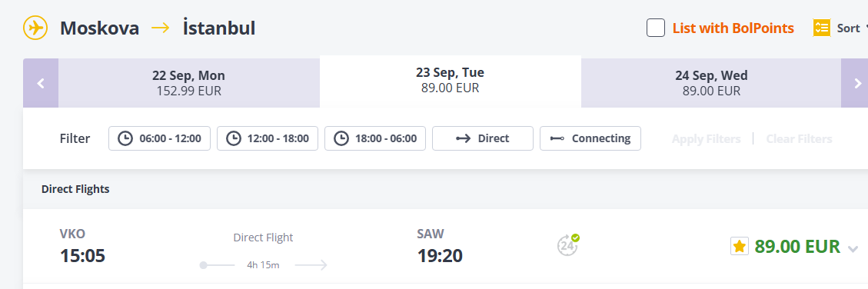Advance dates using the right arrow
The image size is (868, 289).
[x=857, y=83]
